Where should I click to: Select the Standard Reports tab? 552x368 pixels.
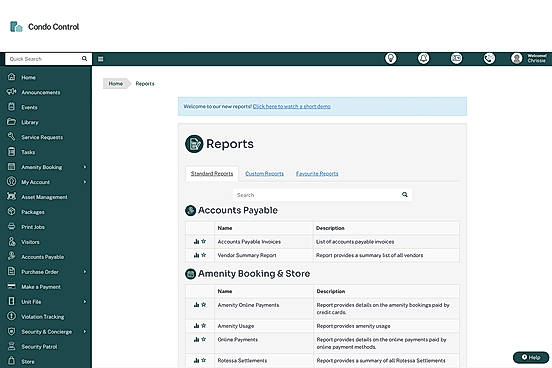coord(212,174)
